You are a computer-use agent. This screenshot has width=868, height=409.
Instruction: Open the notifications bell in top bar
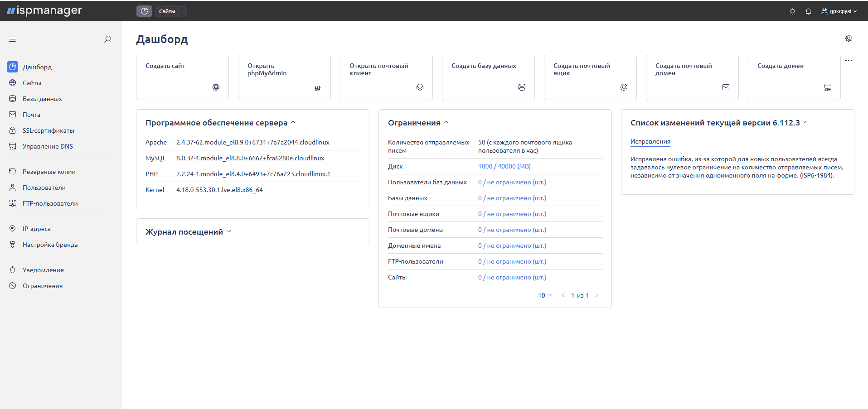pos(808,11)
